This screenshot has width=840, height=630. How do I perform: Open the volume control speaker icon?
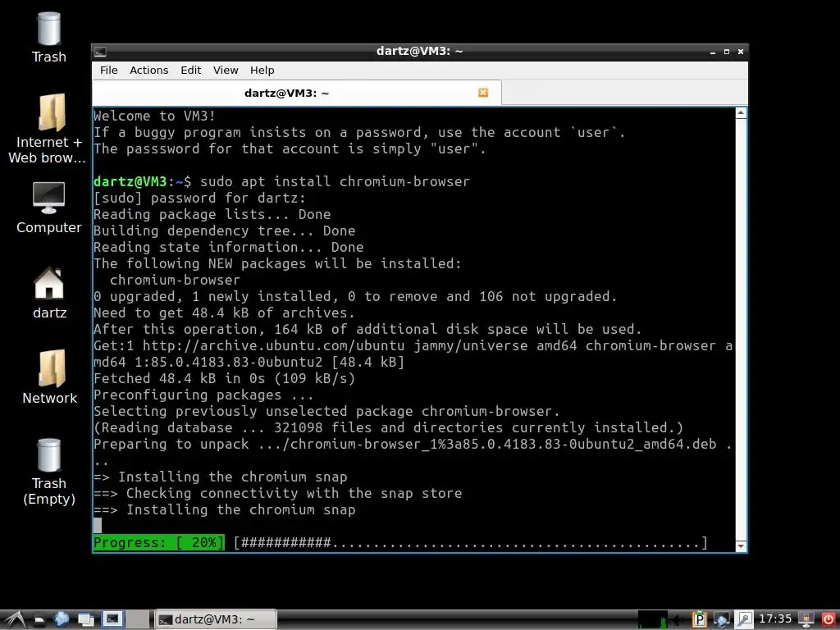point(678,620)
